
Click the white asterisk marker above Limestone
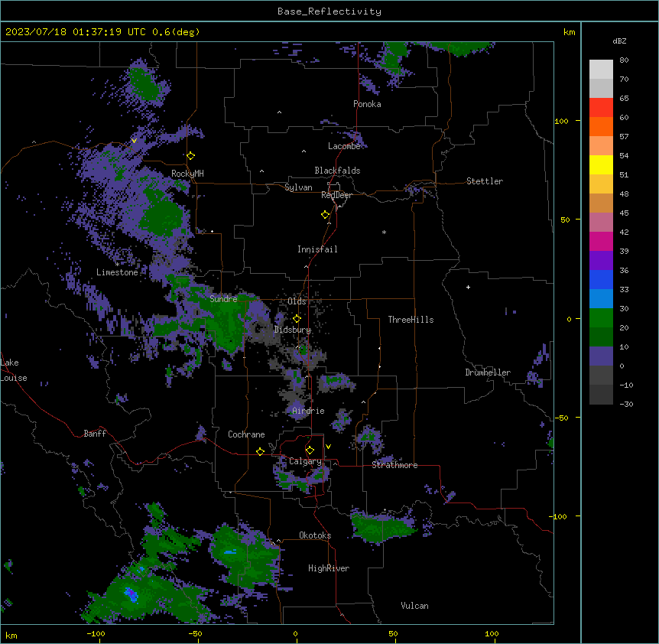pyautogui.click(x=117, y=265)
